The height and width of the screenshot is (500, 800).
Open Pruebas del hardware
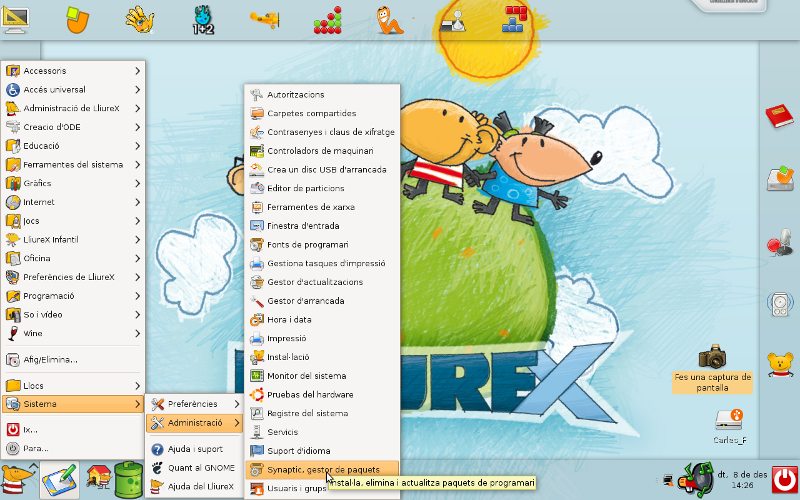(322, 395)
